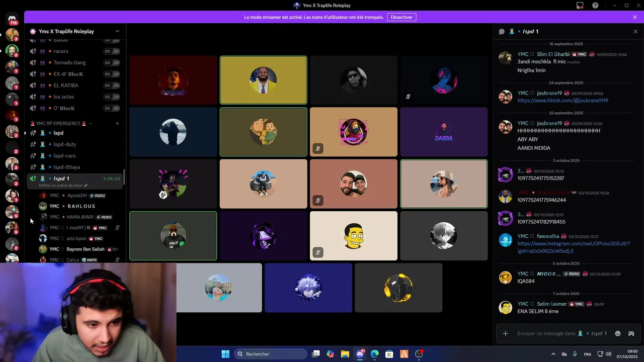Click the plus attachment button in chat
The height and width of the screenshot is (362, 644).
(x=505, y=333)
